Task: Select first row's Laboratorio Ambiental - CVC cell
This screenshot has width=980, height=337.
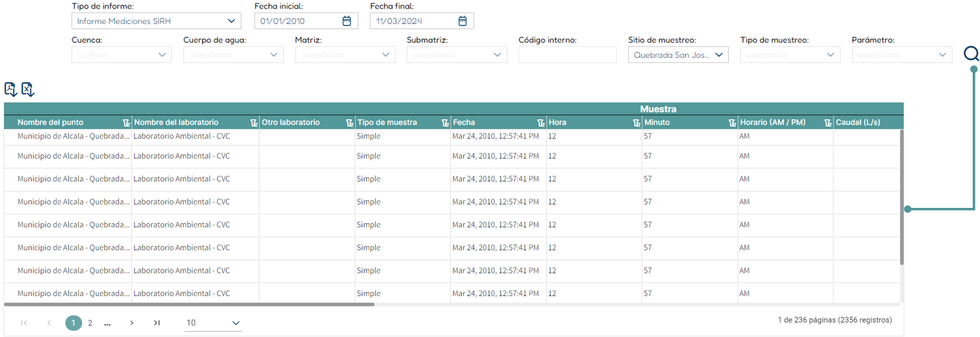Action: coord(182,136)
